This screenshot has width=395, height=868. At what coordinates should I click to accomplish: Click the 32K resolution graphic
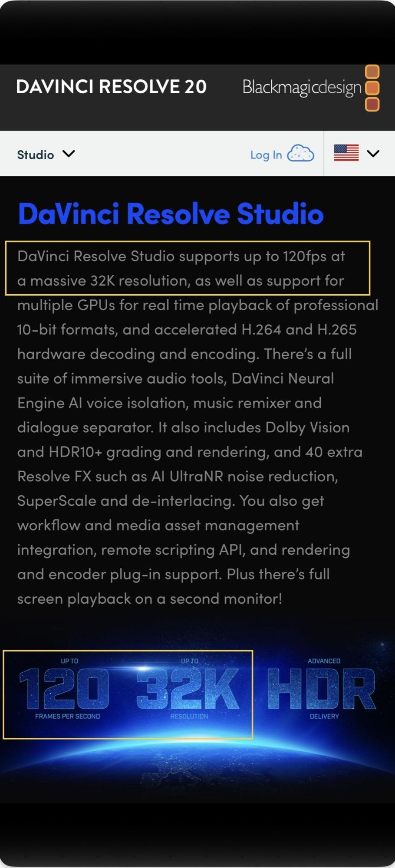click(x=188, y=689)
